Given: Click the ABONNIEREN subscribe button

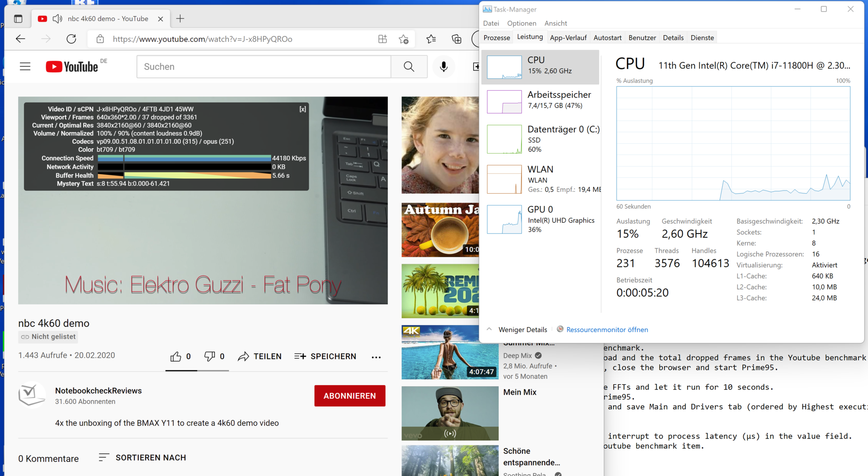Looking at the screenshot, I should [x=349, y=396].
